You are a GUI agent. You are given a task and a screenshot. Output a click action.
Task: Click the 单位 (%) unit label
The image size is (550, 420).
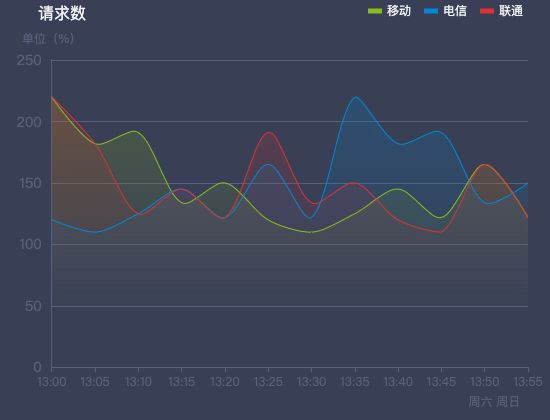48,38
